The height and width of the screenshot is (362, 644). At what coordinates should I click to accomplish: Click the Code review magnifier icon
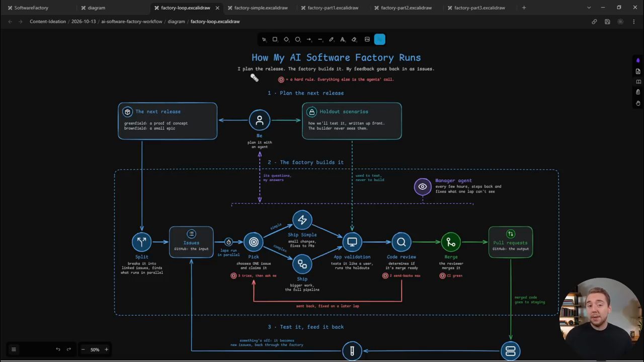[401, 242]
